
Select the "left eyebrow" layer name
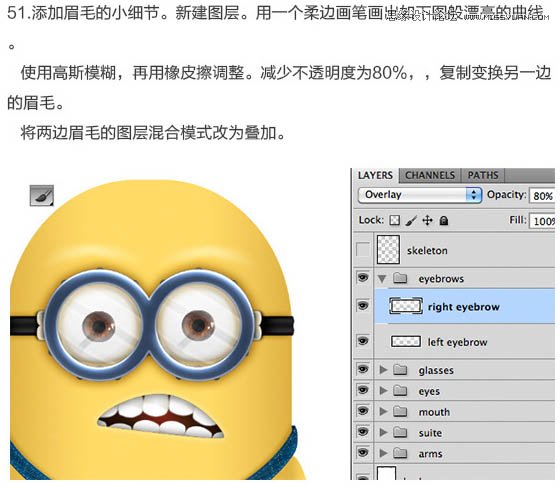click(x=458, y=342)
